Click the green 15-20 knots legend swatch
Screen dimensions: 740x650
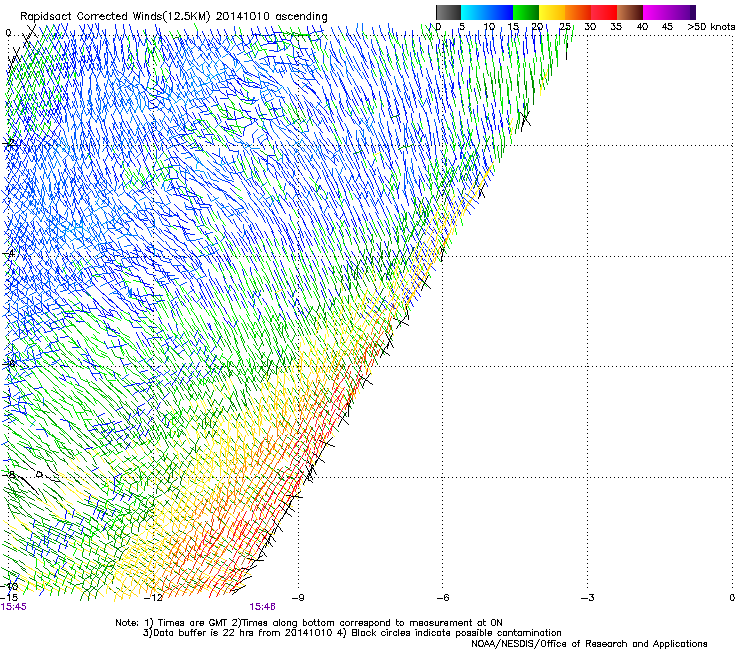pyautogui.click(x=526, y=12)
